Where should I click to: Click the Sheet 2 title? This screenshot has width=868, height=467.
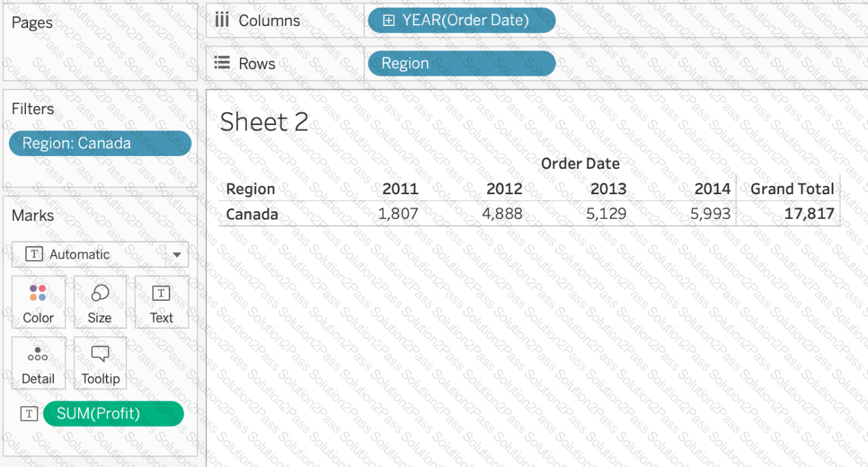(x=264, y=122)
